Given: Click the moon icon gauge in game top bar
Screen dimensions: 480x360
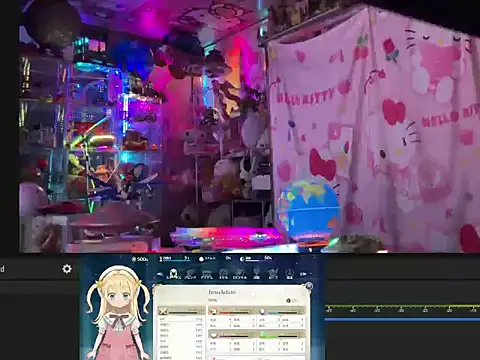Looking at the screenshot, I should coord(255,258).
